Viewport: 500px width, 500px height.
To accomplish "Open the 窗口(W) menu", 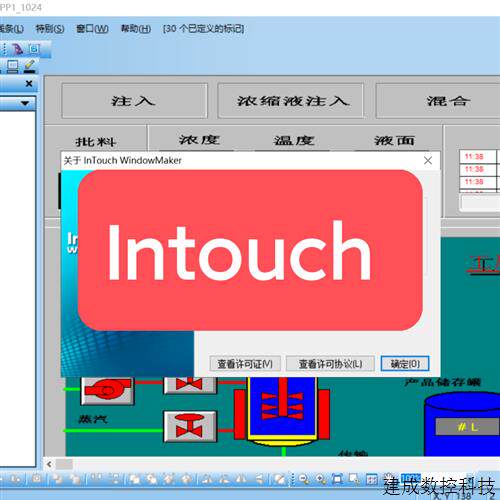I will pyautogui.click(x=92, y=29).
